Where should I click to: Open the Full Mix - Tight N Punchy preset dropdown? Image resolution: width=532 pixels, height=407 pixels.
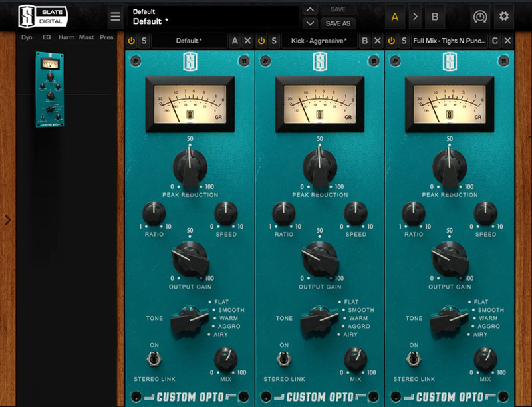450,41
